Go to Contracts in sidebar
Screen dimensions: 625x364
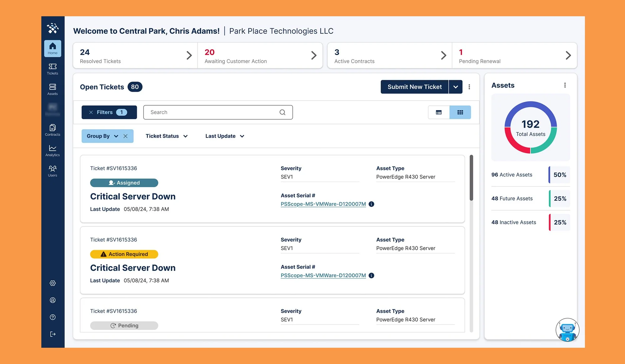53,130
